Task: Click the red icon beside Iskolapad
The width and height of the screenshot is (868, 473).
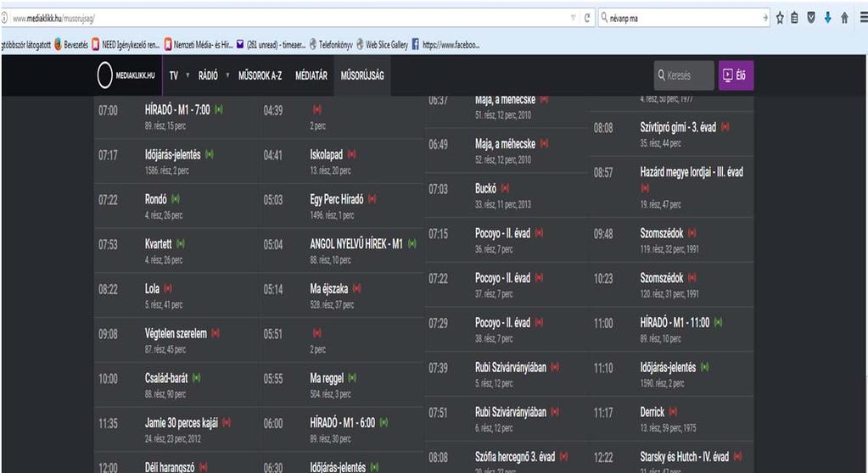Action: tap(351, 154)
